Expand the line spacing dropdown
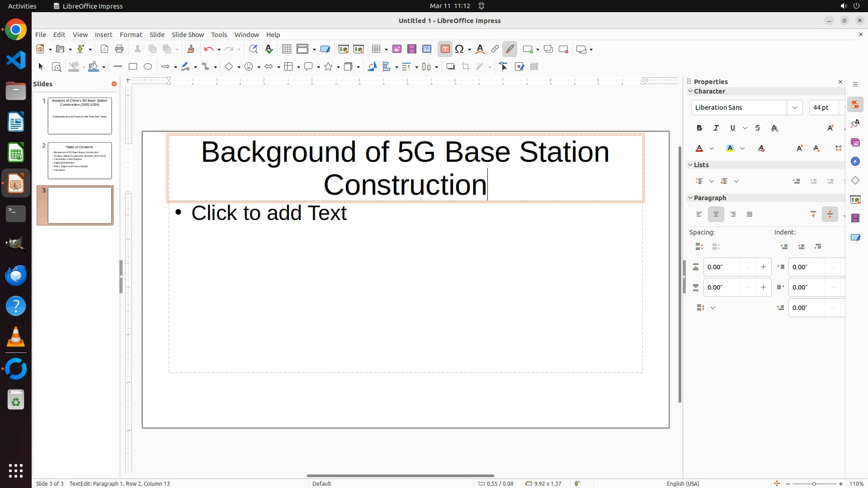Viewport: 868px width, 488px height. [713, 308]
